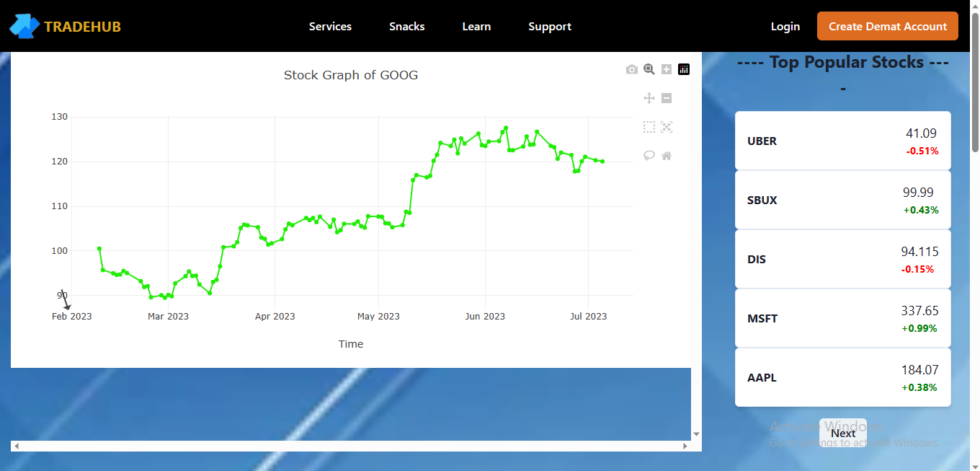
Task: Click the Create Demat Account button
Action: [x=887, y=26]
